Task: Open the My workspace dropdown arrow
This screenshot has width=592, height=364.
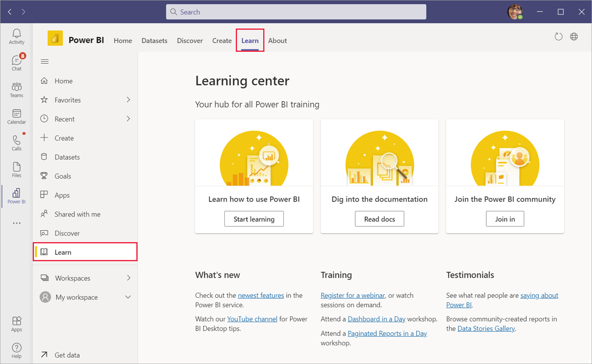Action: pyautogui.click(x=128, y=297)
